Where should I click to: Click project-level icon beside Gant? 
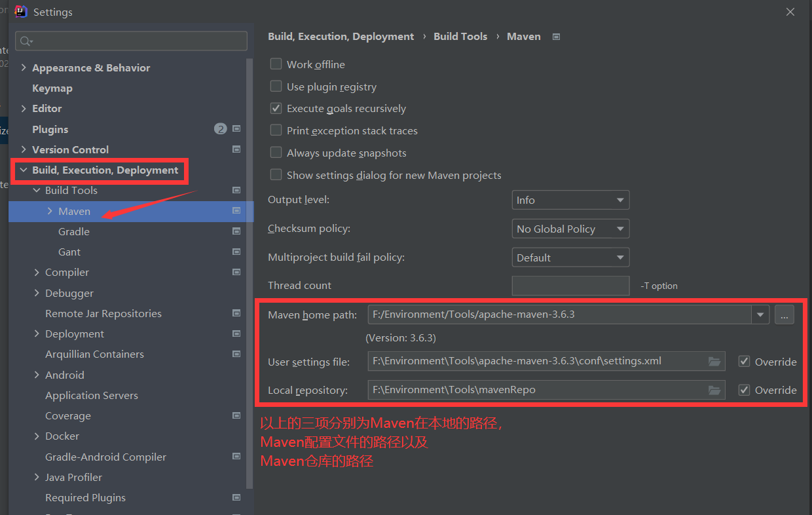pyautogui.click(x=236, y=252)
